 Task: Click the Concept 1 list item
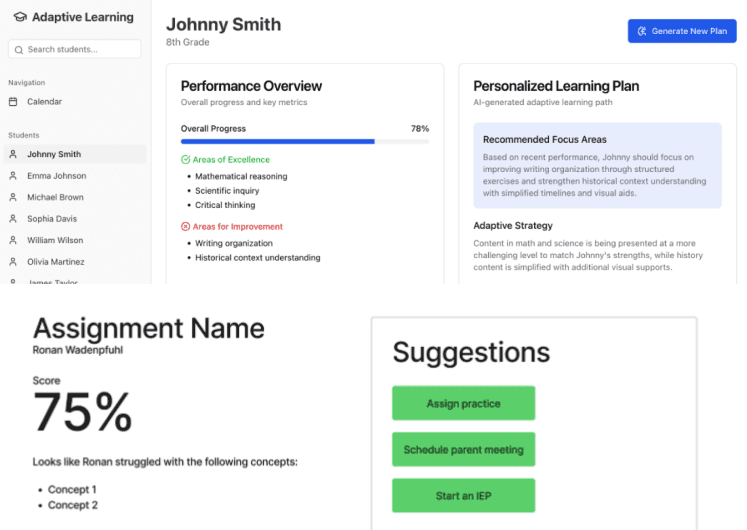click(x=72, y=490)
